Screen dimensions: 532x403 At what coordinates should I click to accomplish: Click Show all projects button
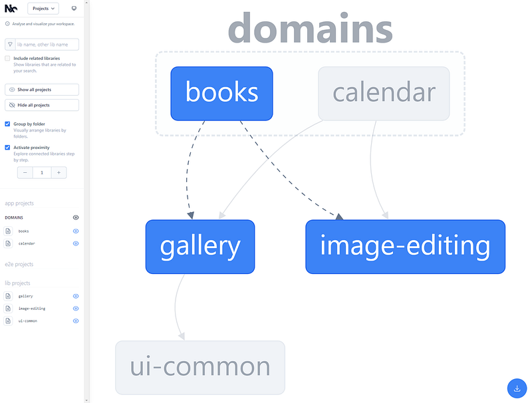tap(42, 90)
